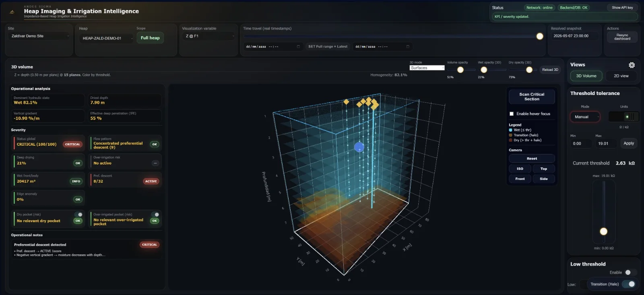Click Reload 3D button

(x=550, y=70)
